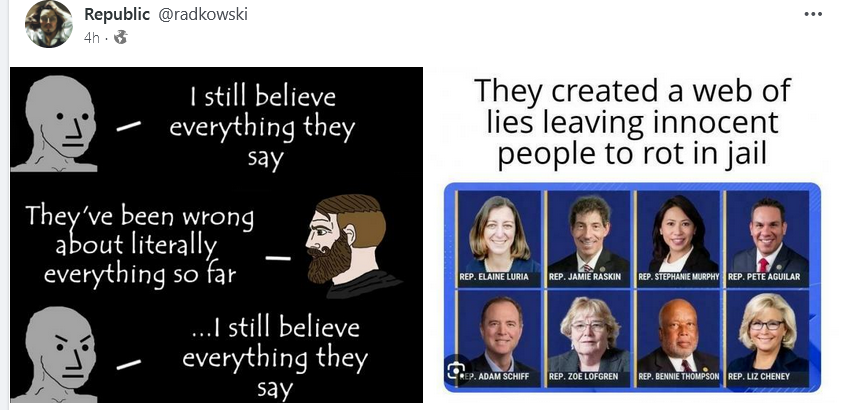Open the post options three-dot menu
This screenshot has height=411, width=843.
(x=813, y=15)
